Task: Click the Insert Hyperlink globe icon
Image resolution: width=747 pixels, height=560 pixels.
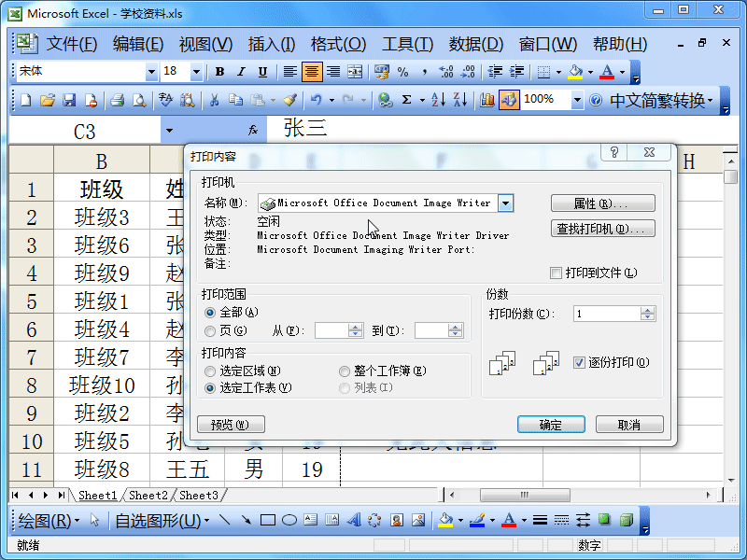Action: point(385,100)
